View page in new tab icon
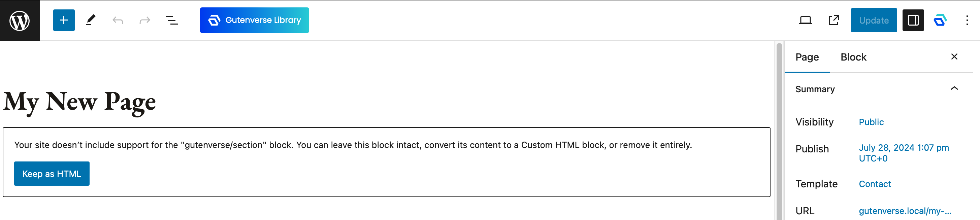This screenshot has height=220, width=980. [x=834, y=21]
